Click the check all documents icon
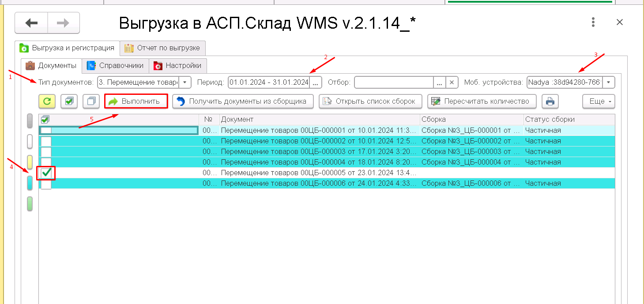644x304 pixels. [x=69, y=101]
